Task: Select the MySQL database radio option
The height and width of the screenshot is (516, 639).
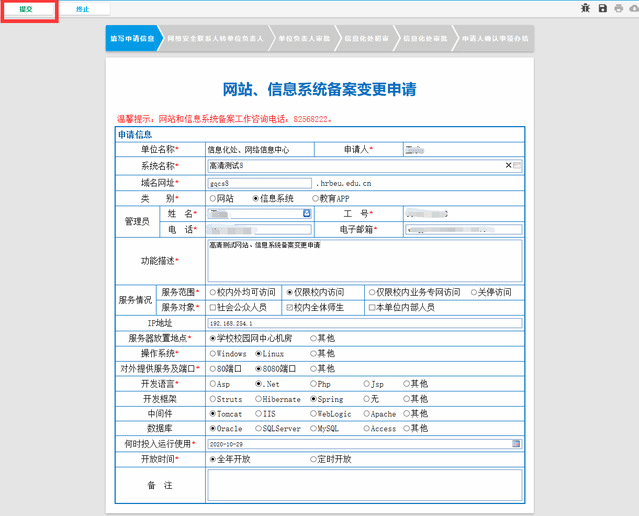Action: (311, 428)
